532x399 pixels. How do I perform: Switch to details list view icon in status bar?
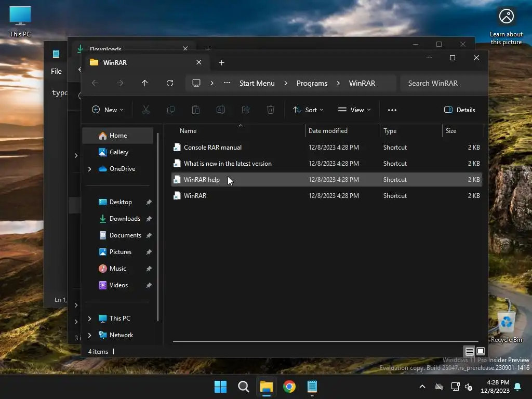click(469, 351)
